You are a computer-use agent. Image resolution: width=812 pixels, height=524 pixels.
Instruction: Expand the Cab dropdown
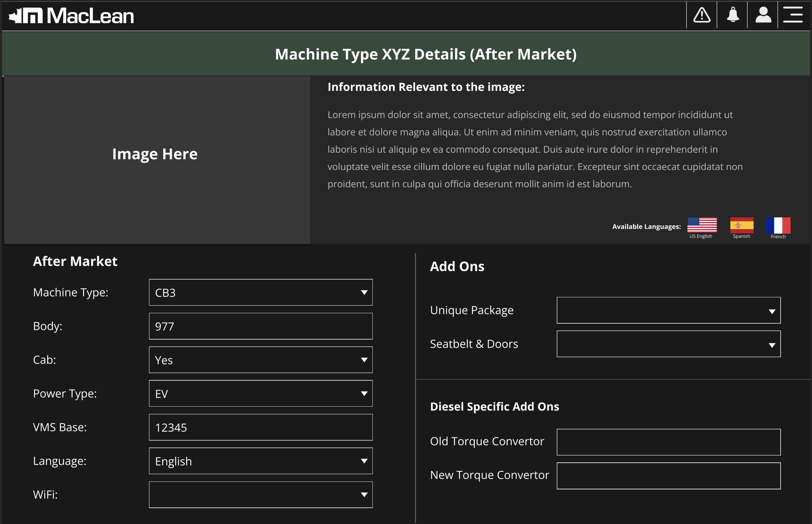(x=261, y=360)
